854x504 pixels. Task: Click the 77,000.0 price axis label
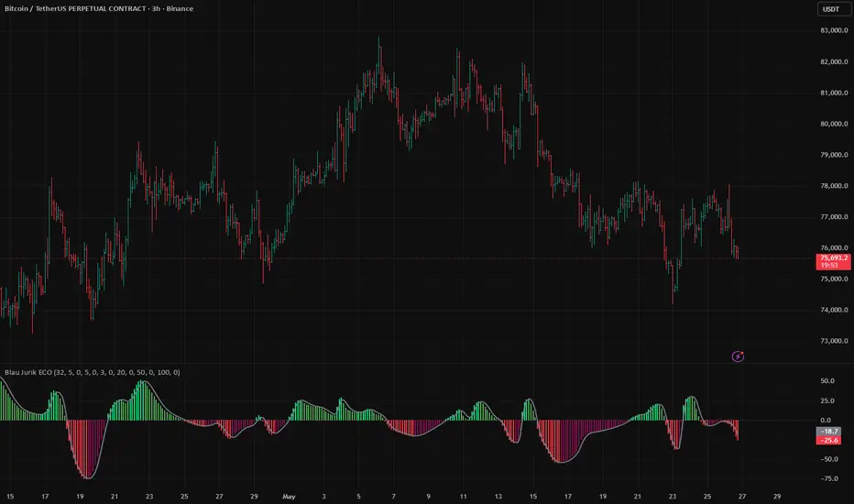click(834, 217)
